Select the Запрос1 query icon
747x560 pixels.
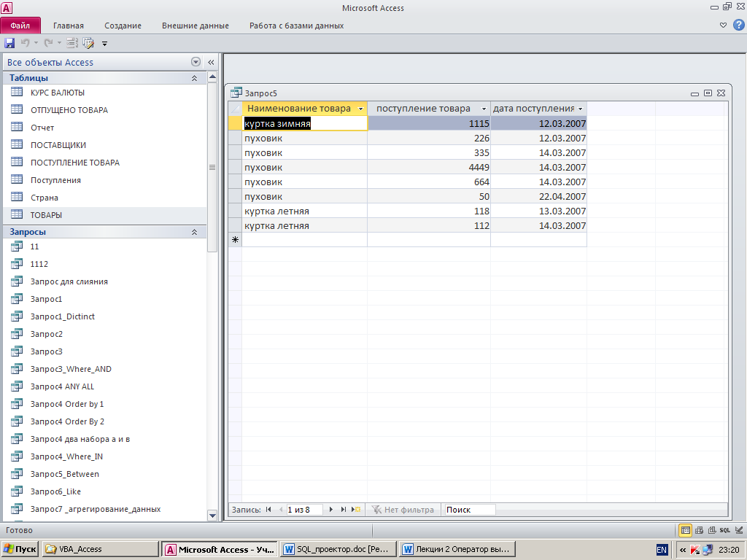(x=17, y=298)
